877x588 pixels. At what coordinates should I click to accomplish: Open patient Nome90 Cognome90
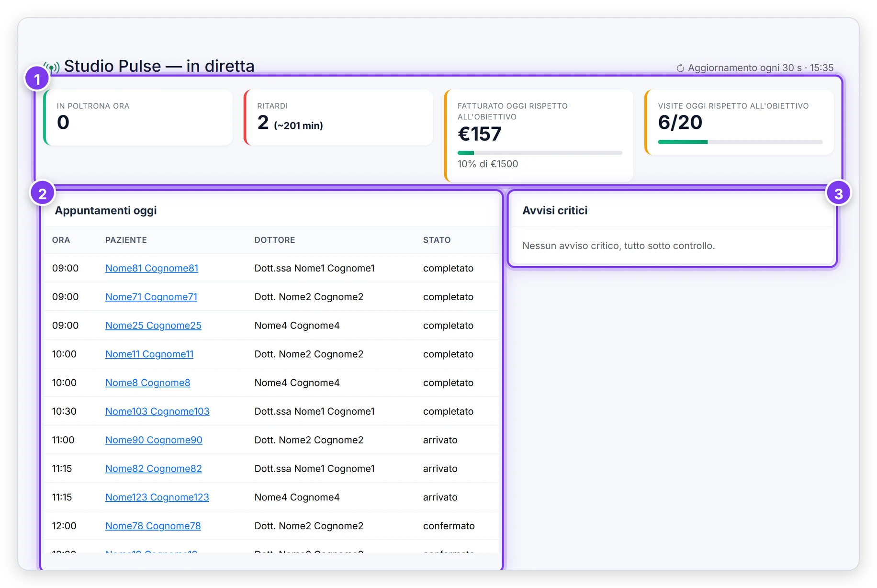click(x=154, y=440)
